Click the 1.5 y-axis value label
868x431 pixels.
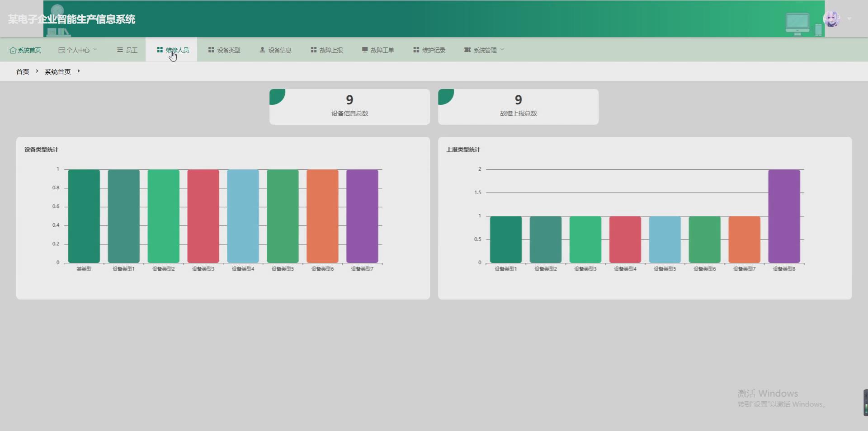tap(478, 192)
